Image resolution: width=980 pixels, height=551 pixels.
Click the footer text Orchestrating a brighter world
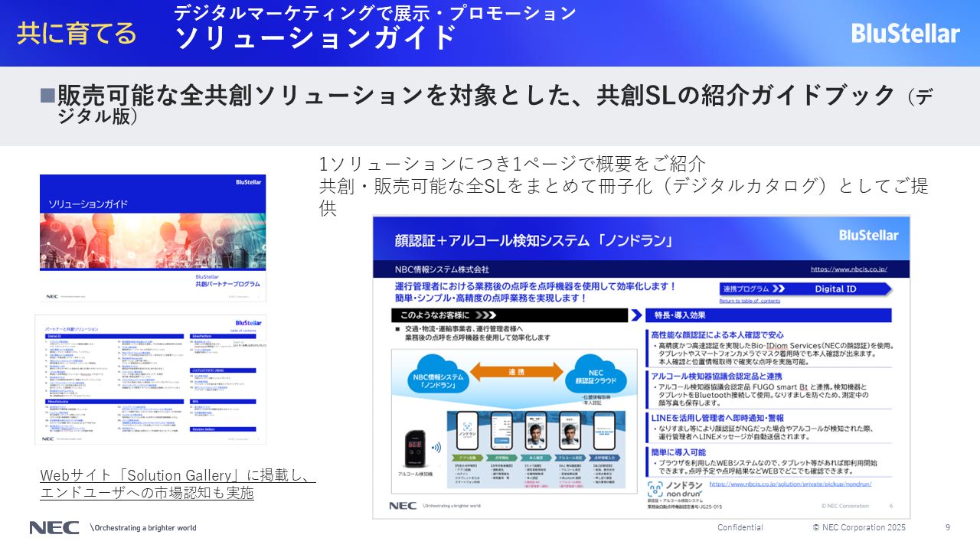[x=145, y=528]
